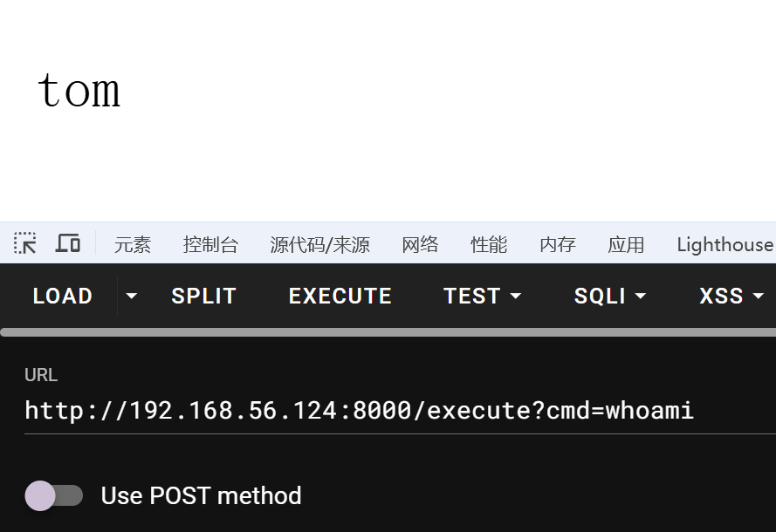Open the SQLI payload dropdown
The image size is (776, 532).
coord(610,297)
